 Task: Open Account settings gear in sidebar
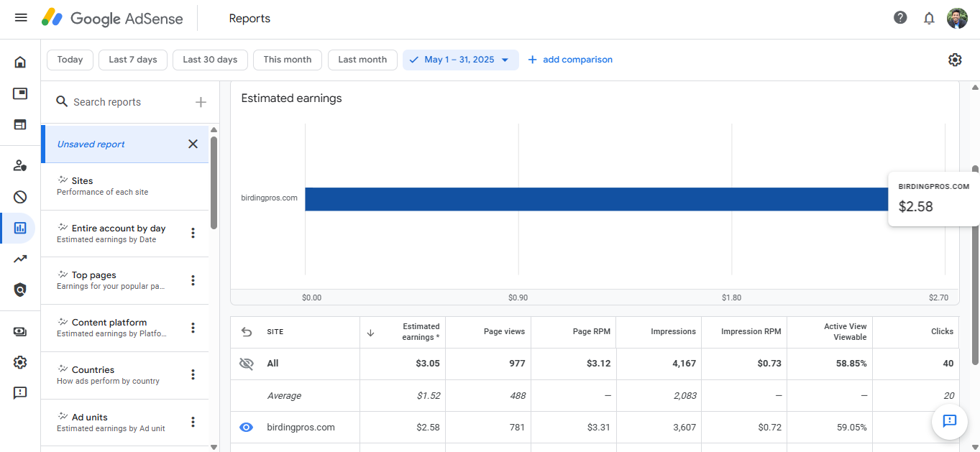click(20, 362)
